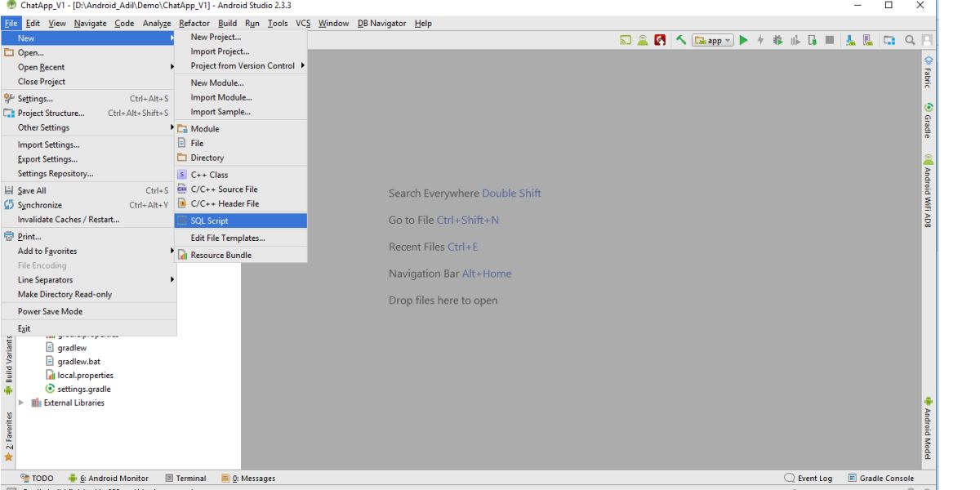Select New Module... menu entry

241,83
